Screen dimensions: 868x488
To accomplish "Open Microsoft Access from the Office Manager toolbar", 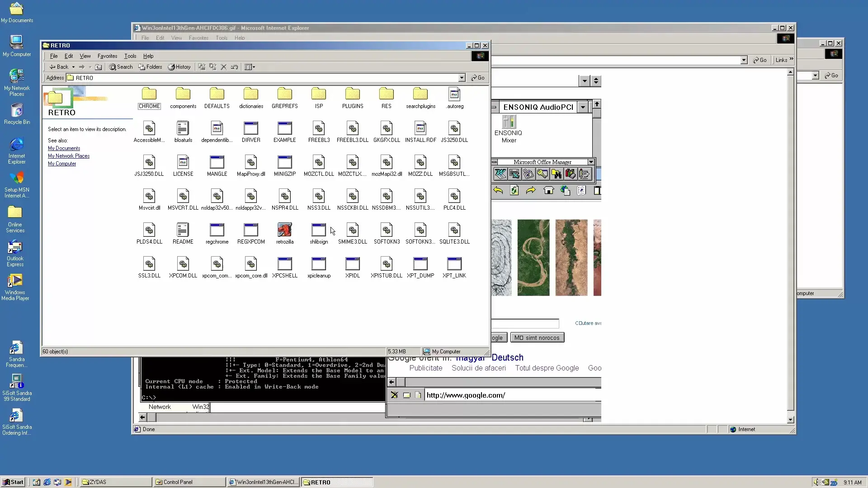I will pos(542,174).
